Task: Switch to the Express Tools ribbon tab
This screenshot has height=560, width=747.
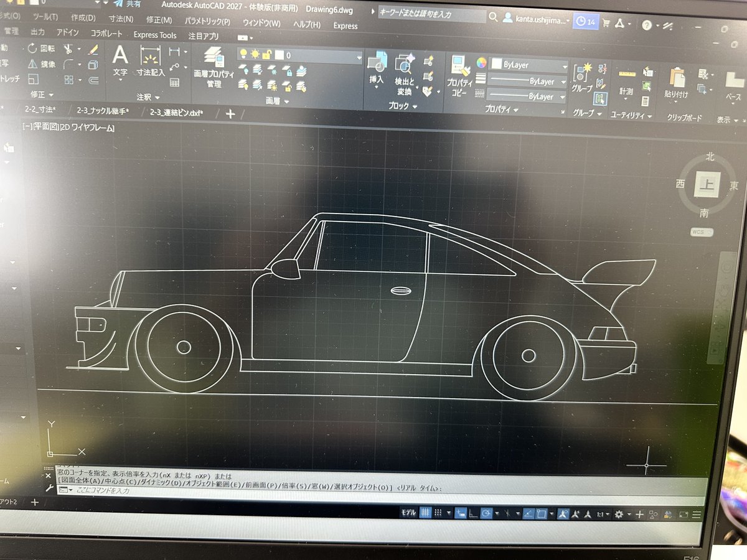Action: pos(155,35)
